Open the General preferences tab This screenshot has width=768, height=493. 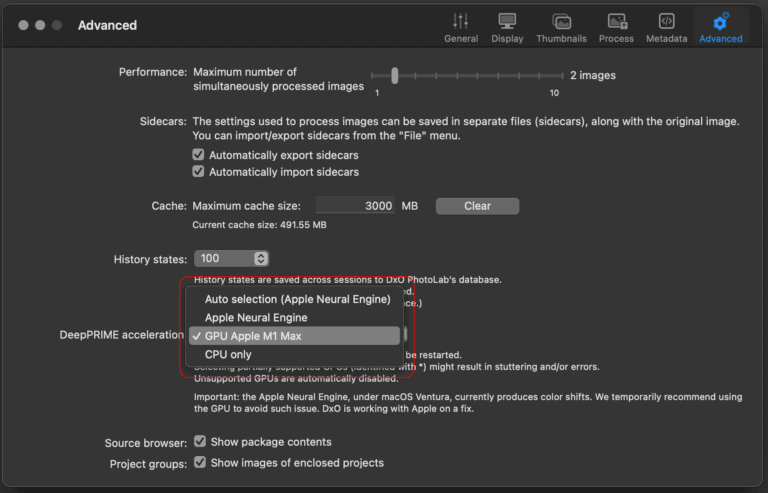click(x=460, y=27)
